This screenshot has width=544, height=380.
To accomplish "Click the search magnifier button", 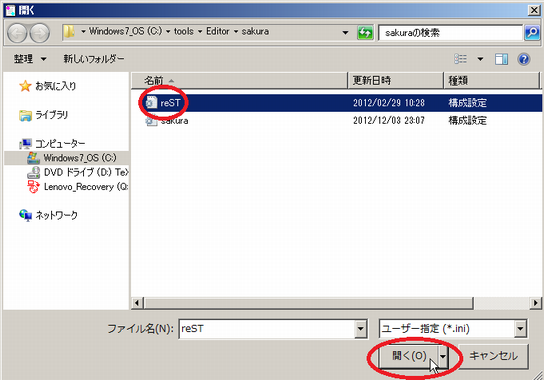I will (532, 33).
